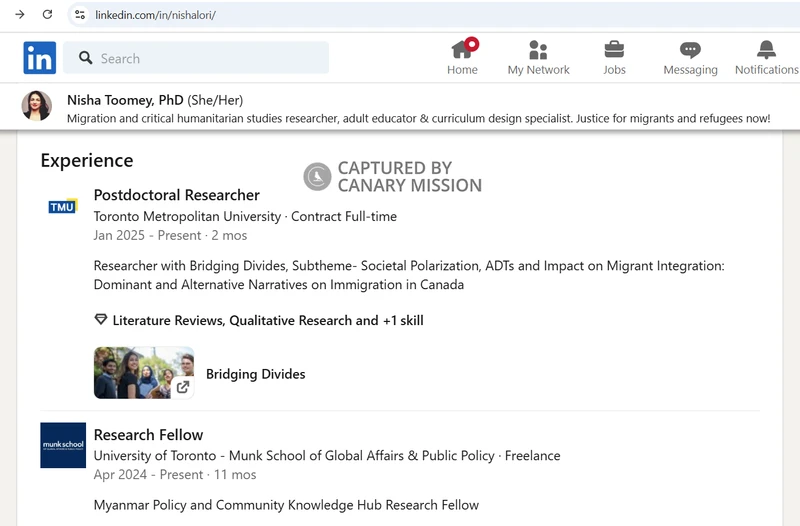800x526 pixels.
Task: Click the LinkedIn Search field
Action: 196,58
